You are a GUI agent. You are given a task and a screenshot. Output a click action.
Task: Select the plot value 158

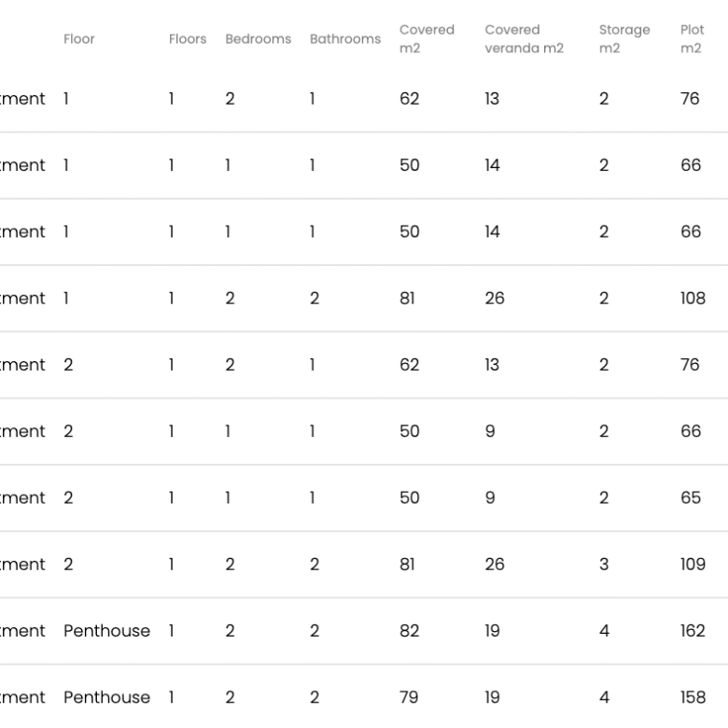pyautogui.click(x=693, y=697)
